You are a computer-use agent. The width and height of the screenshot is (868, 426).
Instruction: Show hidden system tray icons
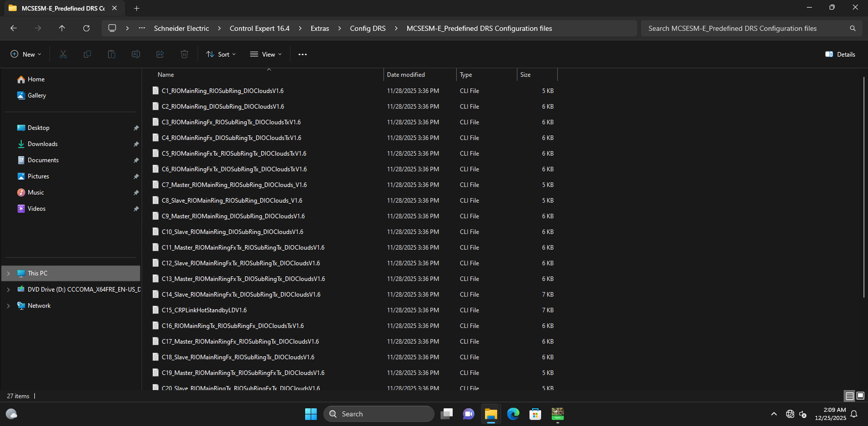[774, 414]
